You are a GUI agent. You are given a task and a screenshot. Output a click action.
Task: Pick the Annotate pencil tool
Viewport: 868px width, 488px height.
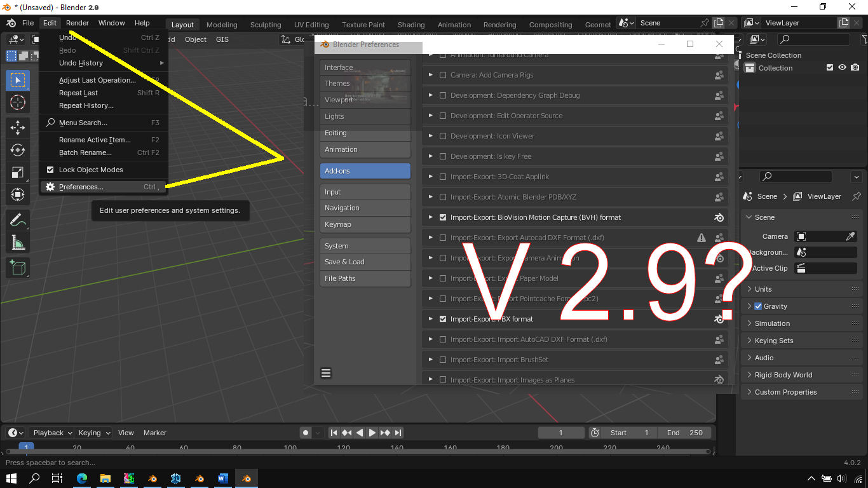click(x=18, y=220)
